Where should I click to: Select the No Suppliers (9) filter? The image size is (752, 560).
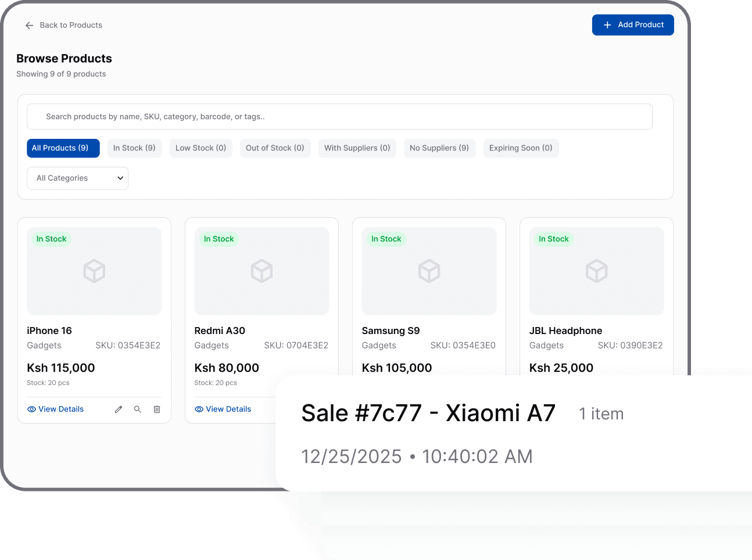439,148
